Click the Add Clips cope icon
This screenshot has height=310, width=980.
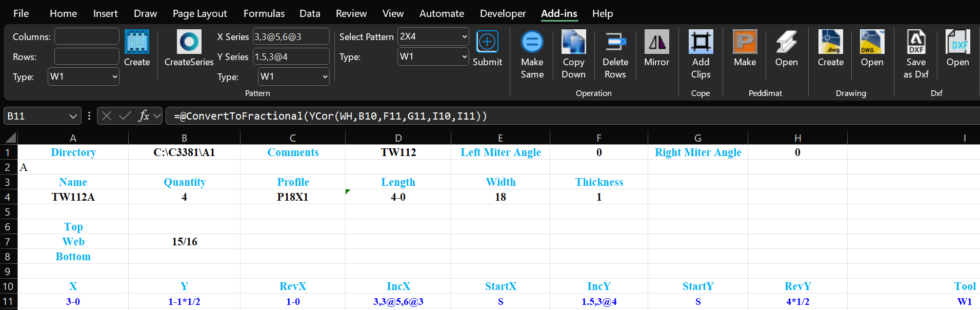tap(701, 42)
